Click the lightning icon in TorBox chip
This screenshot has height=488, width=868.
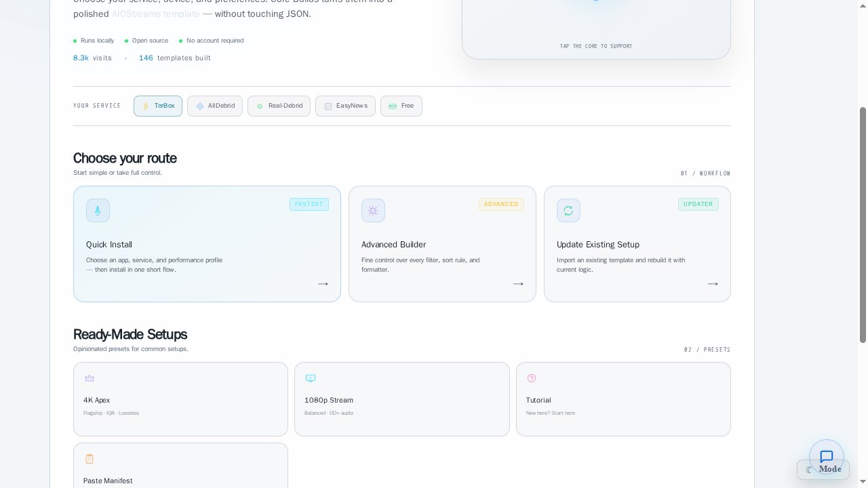coord(145,106)
